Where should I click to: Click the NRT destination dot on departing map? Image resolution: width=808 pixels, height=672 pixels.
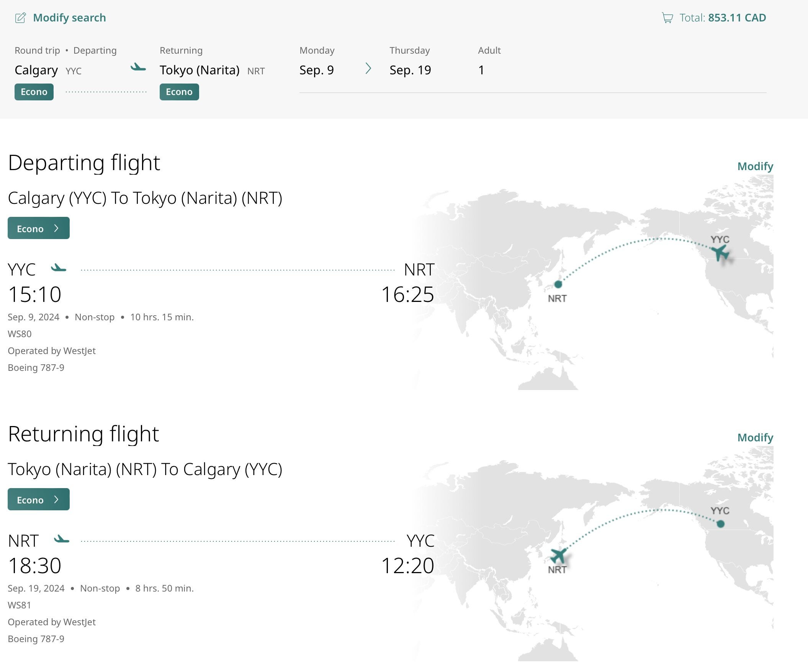click(558, 284)
